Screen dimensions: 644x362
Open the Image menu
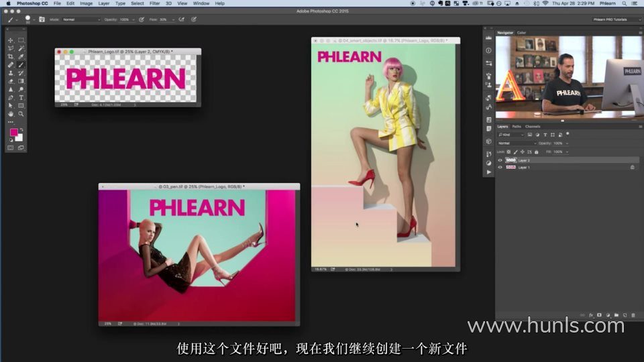pos(86,3)
